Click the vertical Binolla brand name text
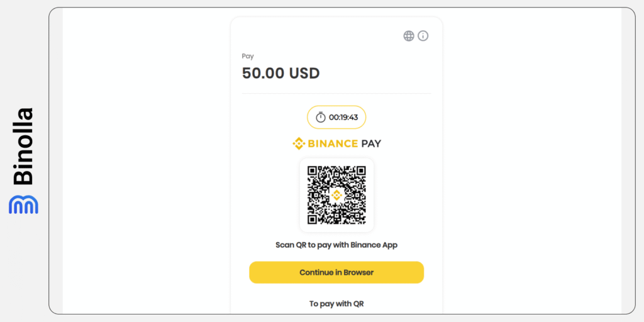 (x=23, y=147)
